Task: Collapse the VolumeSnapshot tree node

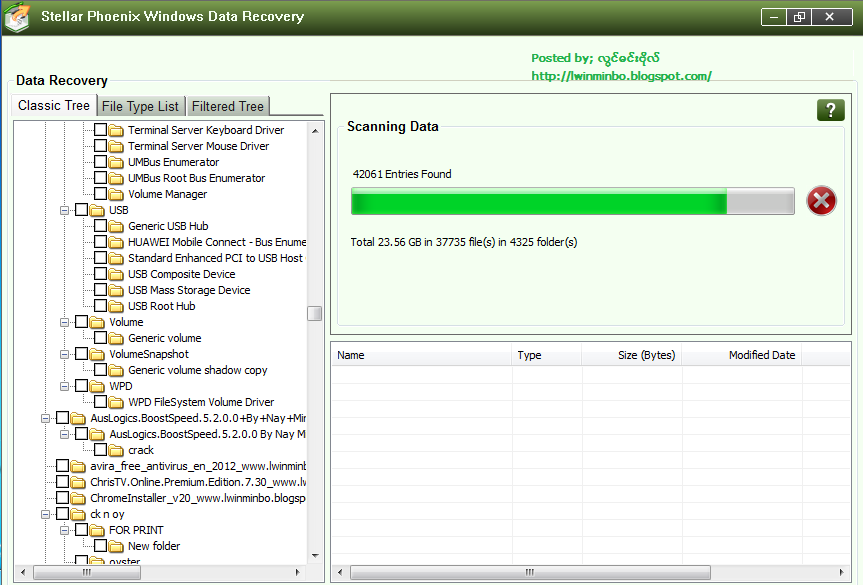Action: point(64,354)
